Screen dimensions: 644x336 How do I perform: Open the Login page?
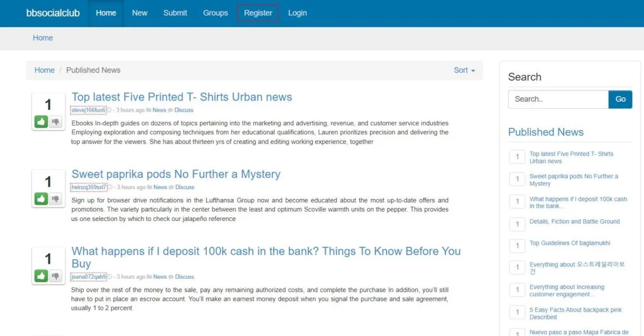[297, 13]
